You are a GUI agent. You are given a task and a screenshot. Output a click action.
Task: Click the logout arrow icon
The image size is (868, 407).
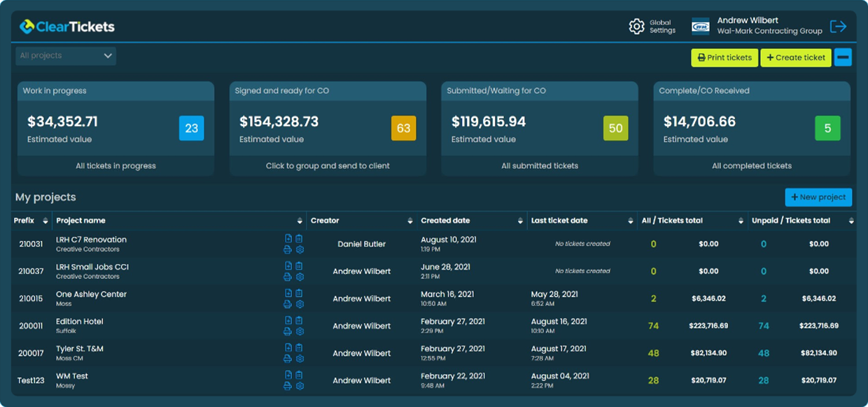click(x=838, y=27)
